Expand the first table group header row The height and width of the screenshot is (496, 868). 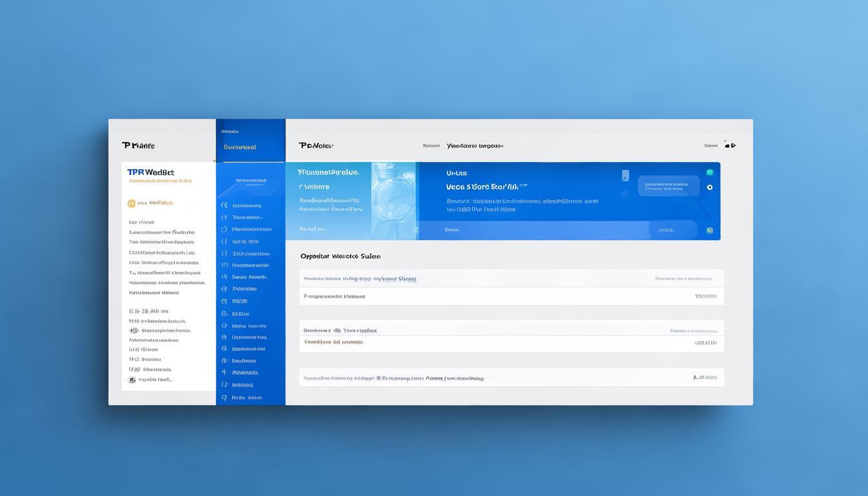point(511,279)
